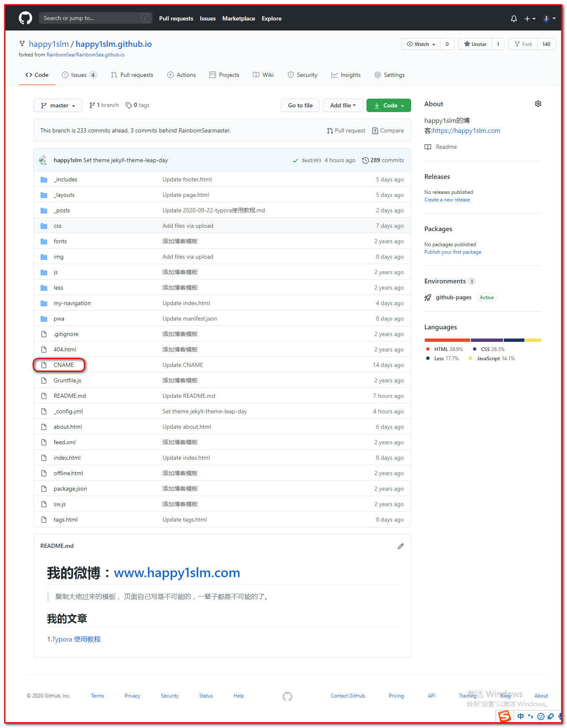The height and width of the screenshot is (728, 567).
Task: Expand the master branch selector
Action: 58,105
